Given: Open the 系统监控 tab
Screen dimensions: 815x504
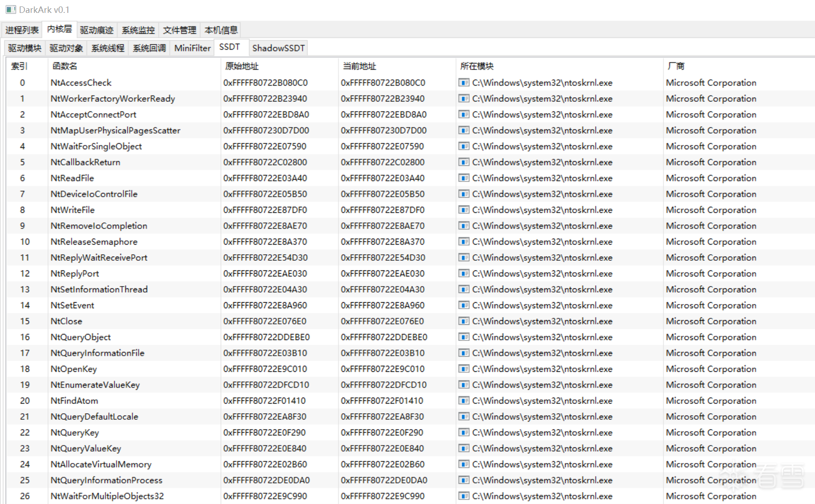Looking at the screenshot, I should [138, 30].
